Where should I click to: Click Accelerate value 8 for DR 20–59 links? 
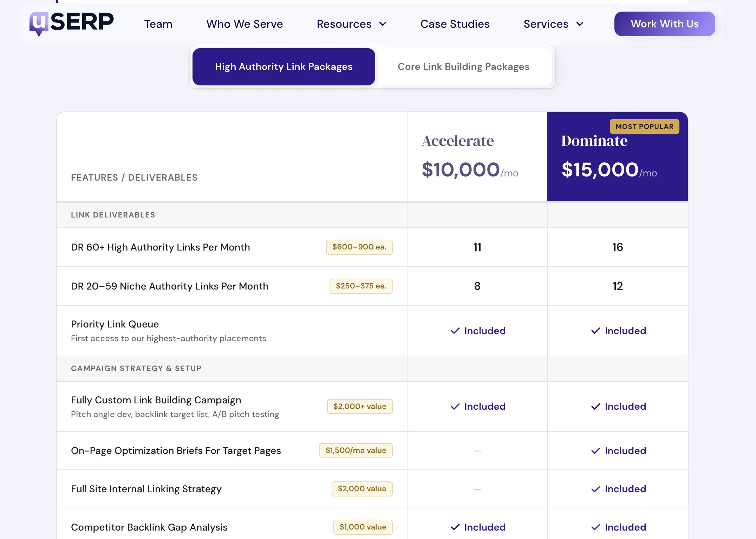pos(477,286)
